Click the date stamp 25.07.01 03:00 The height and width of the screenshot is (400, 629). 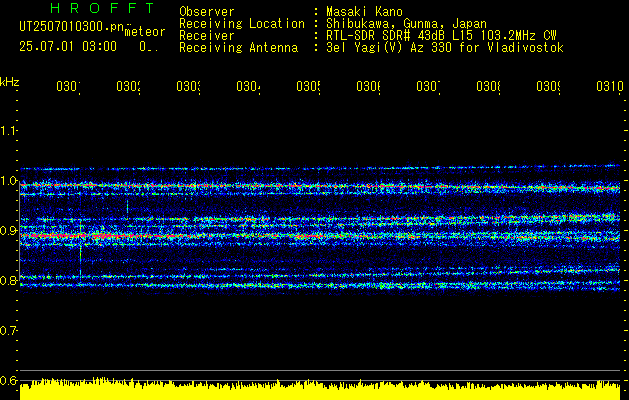68,47
